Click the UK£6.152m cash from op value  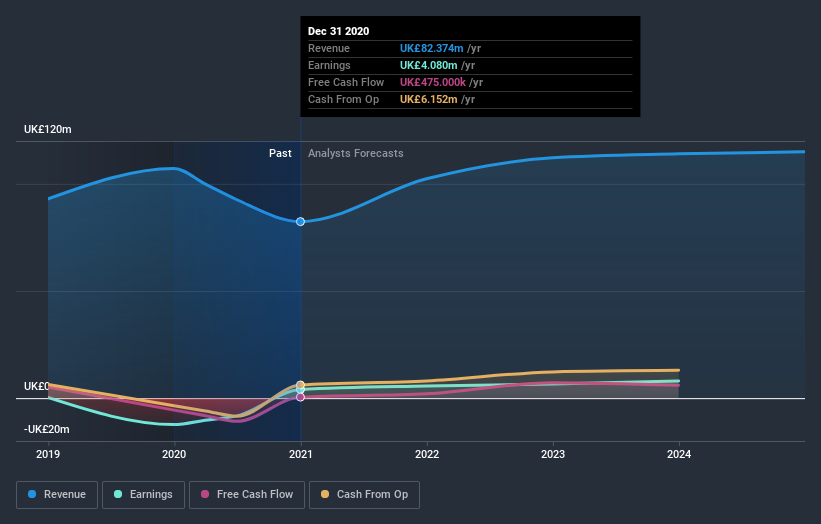[x=428, y=99]
